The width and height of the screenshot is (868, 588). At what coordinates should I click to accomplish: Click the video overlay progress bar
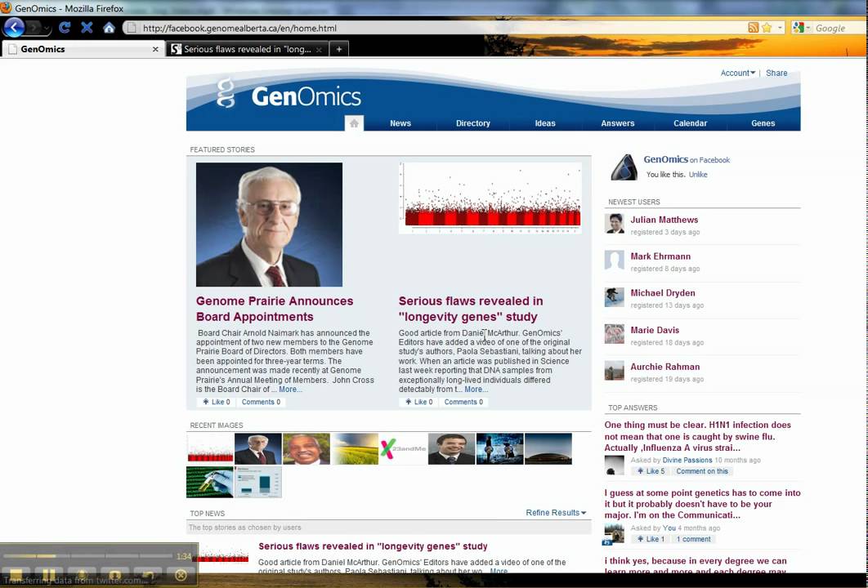tap(88, 556)
